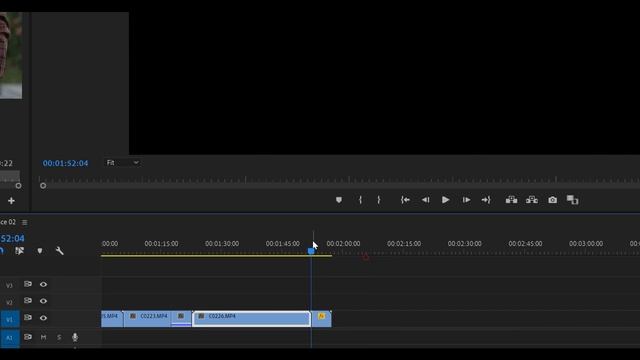The width and height of the screenshot is (640, 360).
Task: Enable voice-over record on A1
Action: point(75,337)
